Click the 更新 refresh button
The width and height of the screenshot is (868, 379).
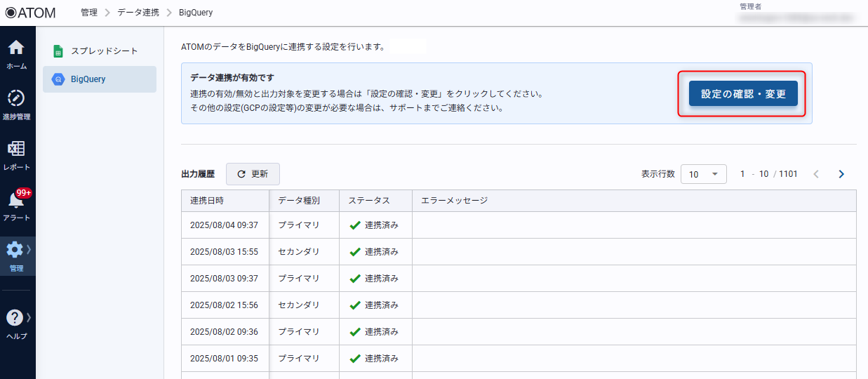(x=253, y=174)
